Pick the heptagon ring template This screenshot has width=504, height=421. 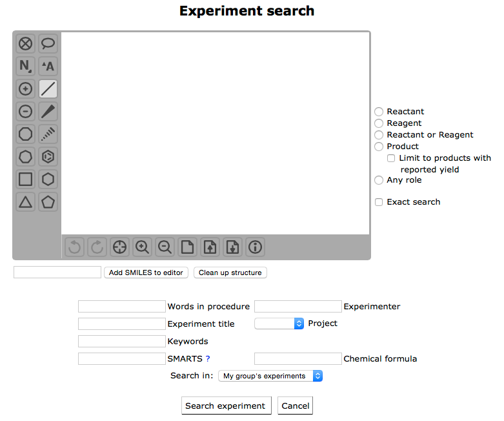(x=25, y=157)
